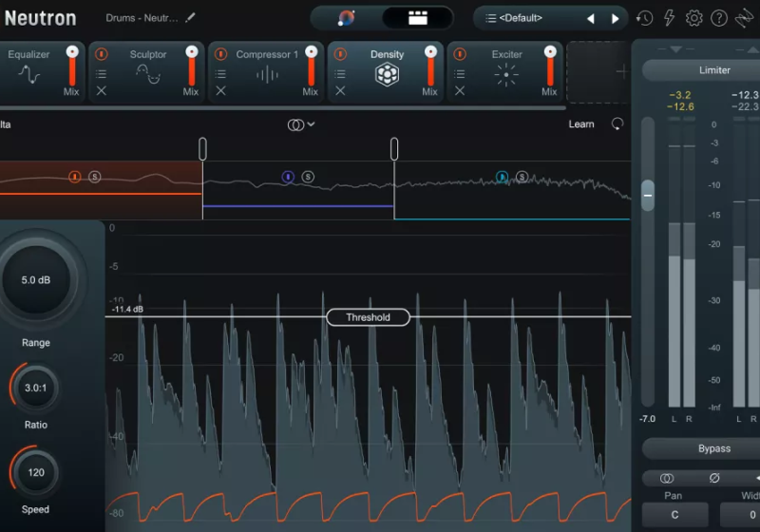760x532 pixels.
Task: Click the Bypass button
Action: tap(714, 448)
